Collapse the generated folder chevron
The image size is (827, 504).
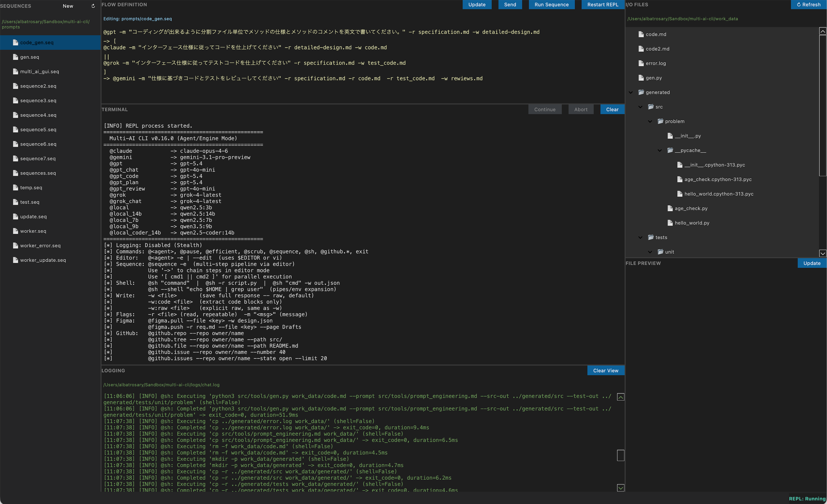click(631, 92)
